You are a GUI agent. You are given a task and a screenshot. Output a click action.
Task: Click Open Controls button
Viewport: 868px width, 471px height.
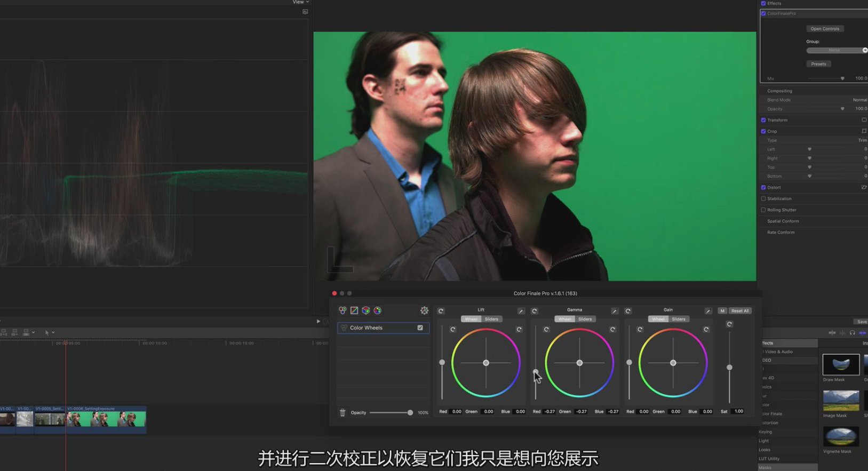pos(825,29)
